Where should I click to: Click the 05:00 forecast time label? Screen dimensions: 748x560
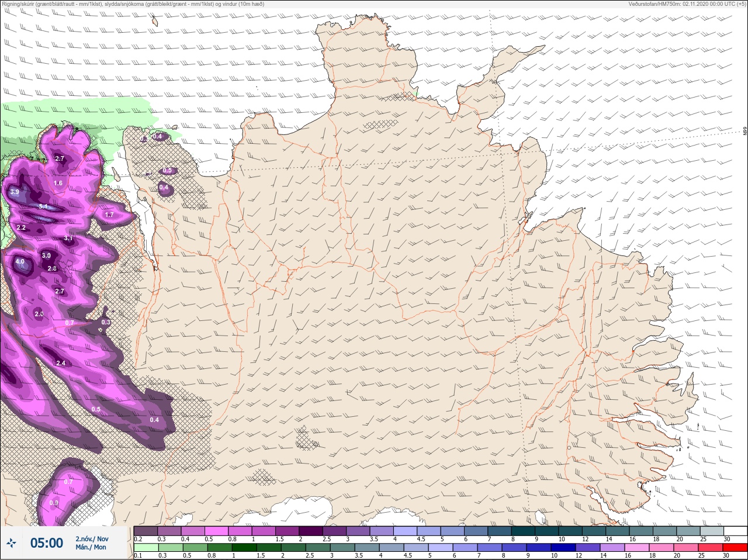47,543
